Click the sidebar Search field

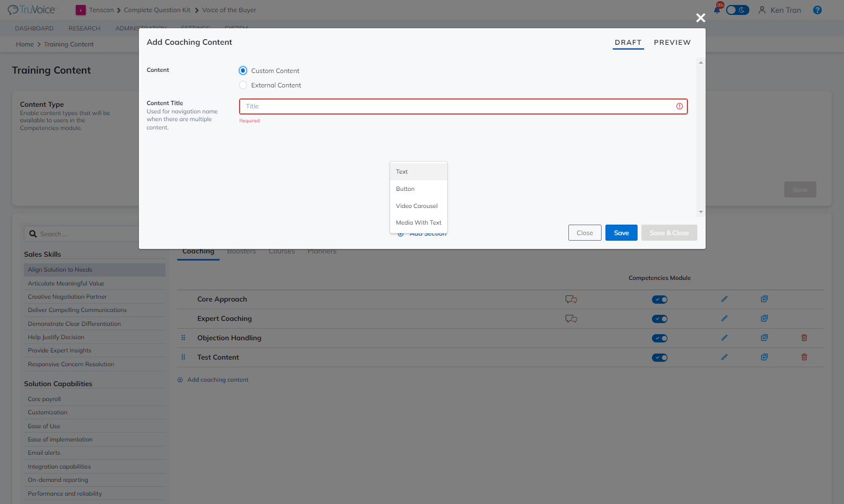coord(89,234)
